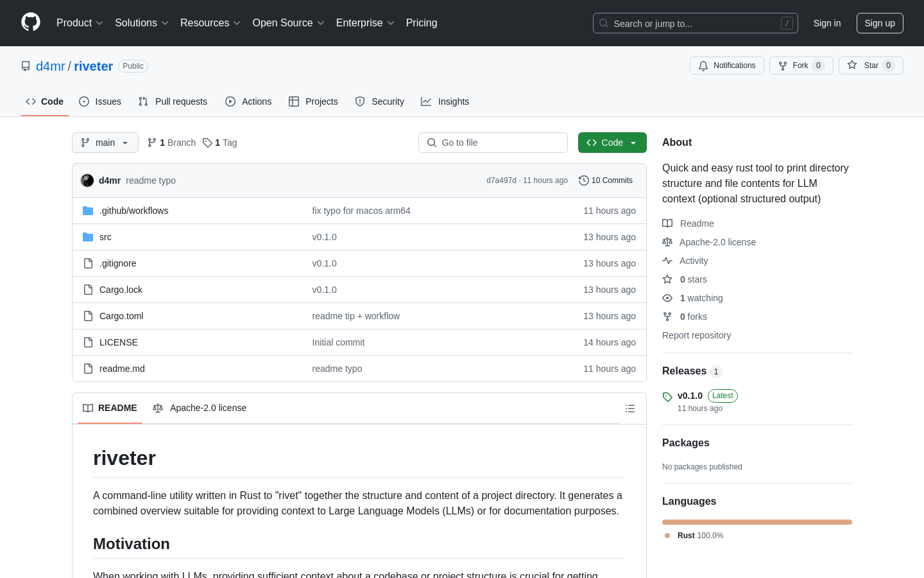Open the .github/workflows folder

click(x=133, y=211)
